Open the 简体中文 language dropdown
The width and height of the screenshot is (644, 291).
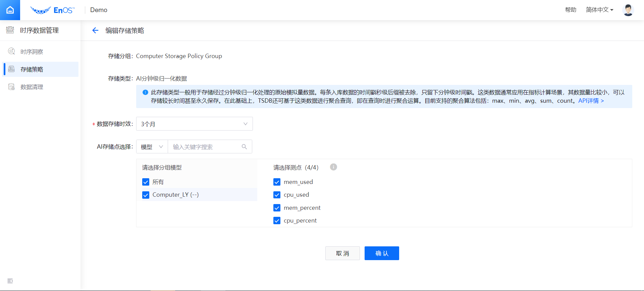tap(599, 10)
